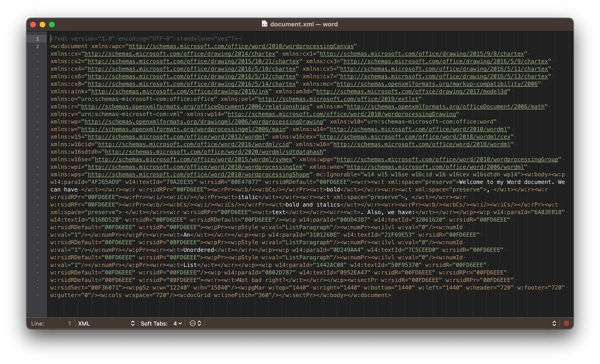This screenshot has height=364, width=600.
Task: Click the red unsaved-changes indicator at bottom right
Action: coord(567,323)
